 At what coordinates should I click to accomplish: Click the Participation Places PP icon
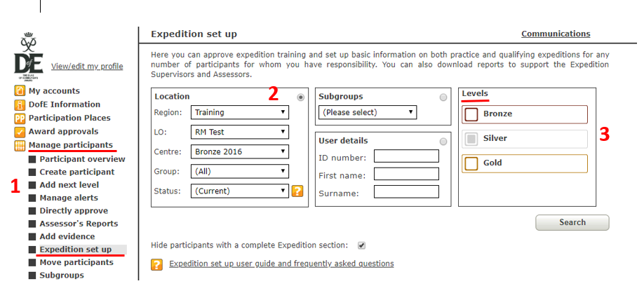[20, 118]
